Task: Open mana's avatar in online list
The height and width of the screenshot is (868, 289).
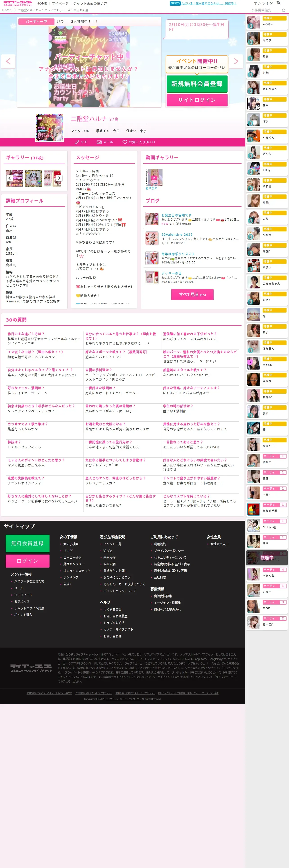Action: pos(254,363)
